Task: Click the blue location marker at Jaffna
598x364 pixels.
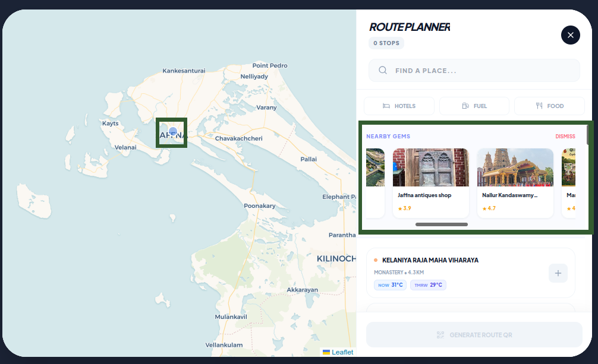Action: point(173,131)
